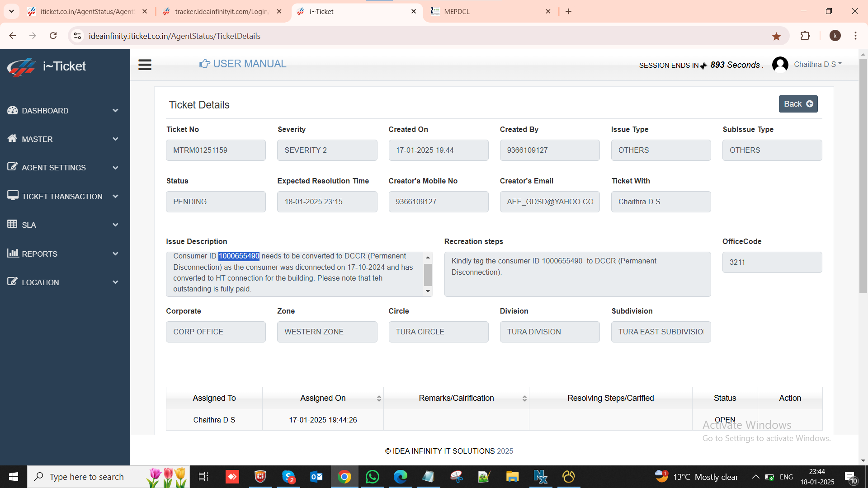Expand the DASHBOARD sidebar menu

click(63, 111)
